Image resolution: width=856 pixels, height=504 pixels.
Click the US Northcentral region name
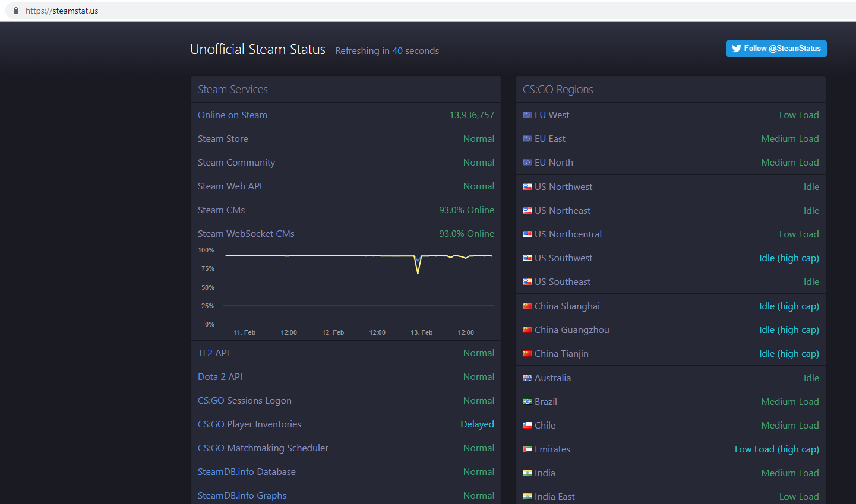point(568,234)
